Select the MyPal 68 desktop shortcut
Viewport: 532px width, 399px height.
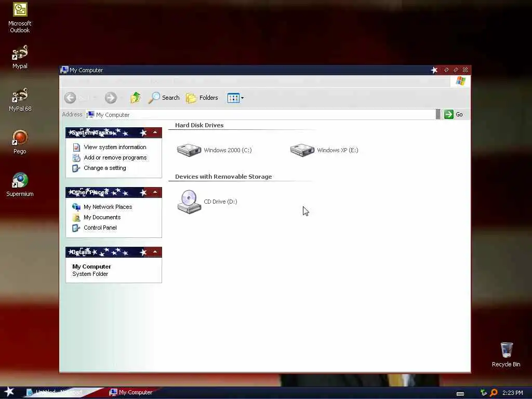pyautogui.click(x=20, y=99)
